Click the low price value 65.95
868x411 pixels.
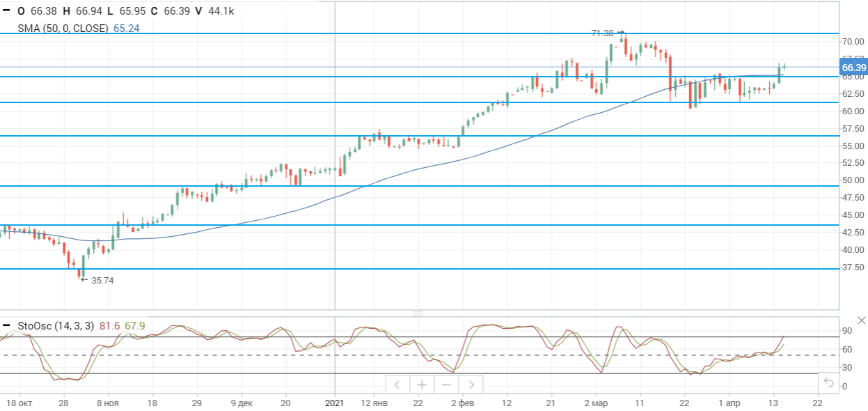[x=132, y=11]
